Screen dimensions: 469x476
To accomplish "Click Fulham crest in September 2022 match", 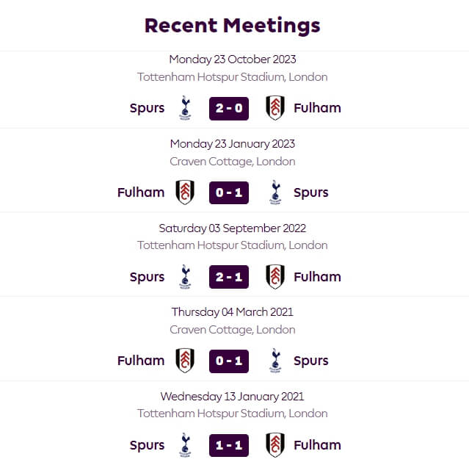I will (x=275, y=276).
